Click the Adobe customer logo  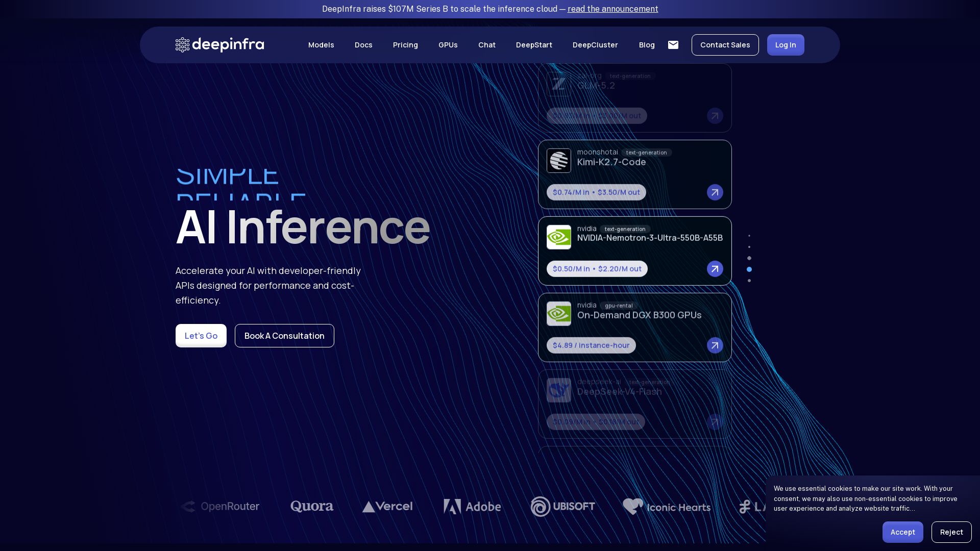(472, 506)
